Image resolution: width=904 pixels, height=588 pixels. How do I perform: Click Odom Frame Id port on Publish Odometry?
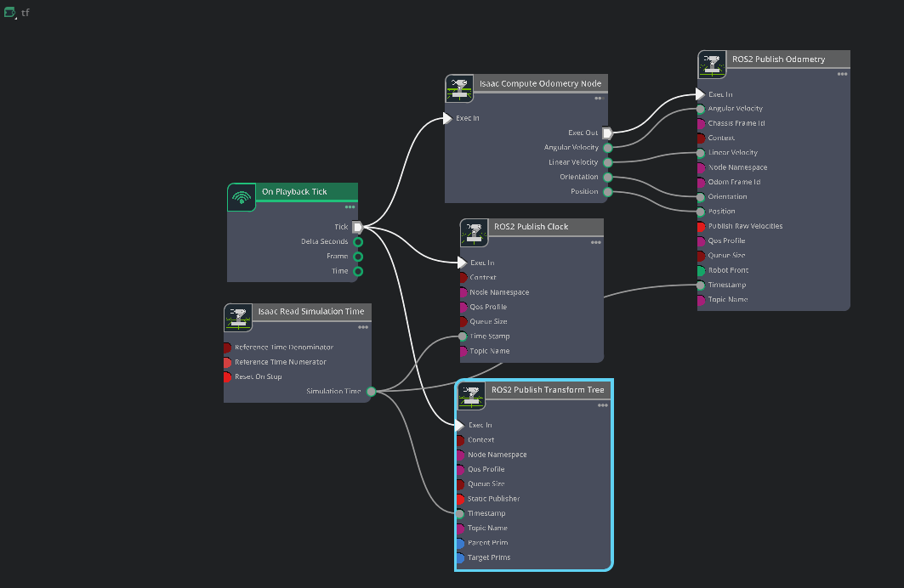(x=701, y=182)
